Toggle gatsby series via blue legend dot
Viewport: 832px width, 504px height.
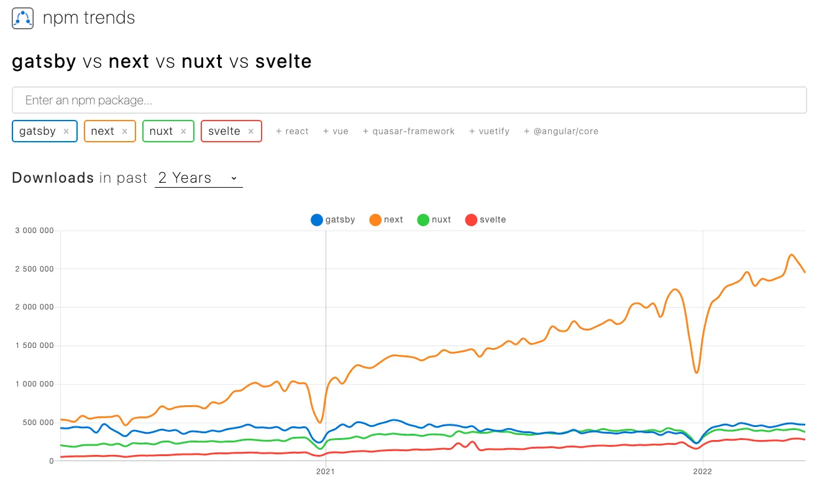tap(317, 220)
